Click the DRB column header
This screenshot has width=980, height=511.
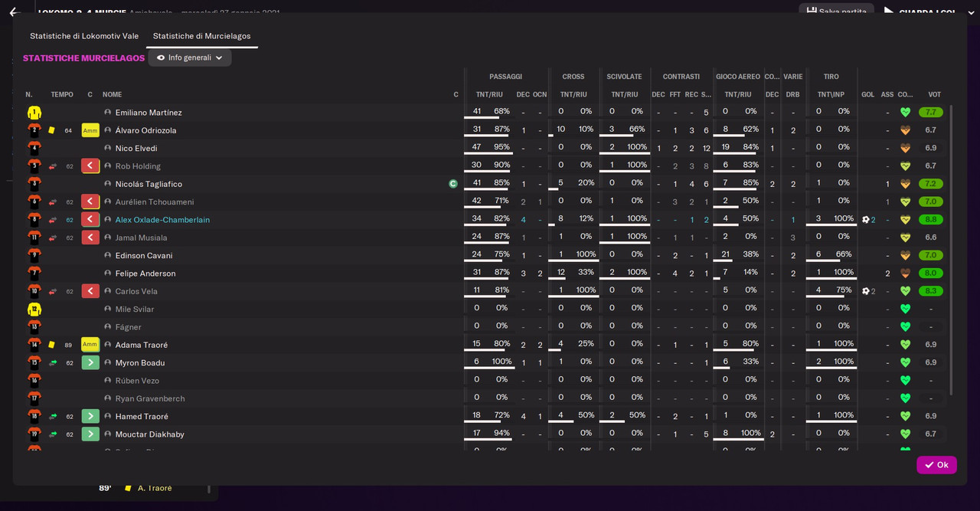coord(792,95)
